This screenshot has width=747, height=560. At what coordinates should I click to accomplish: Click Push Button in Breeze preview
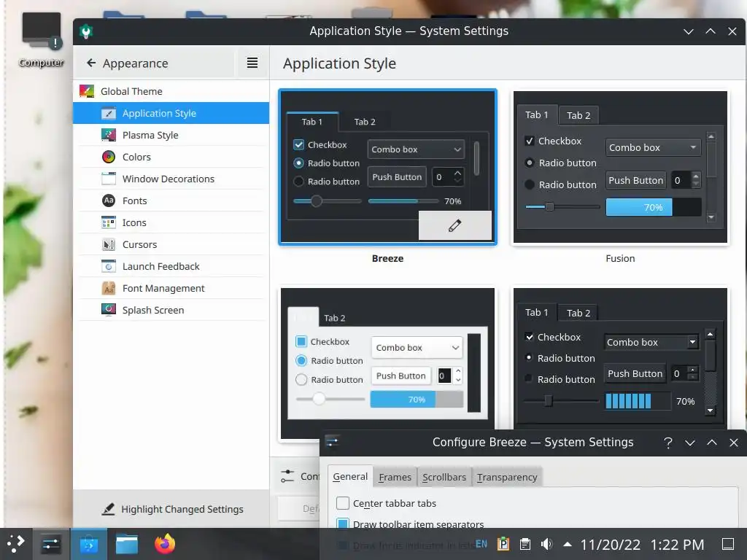(x=397, y=177)
